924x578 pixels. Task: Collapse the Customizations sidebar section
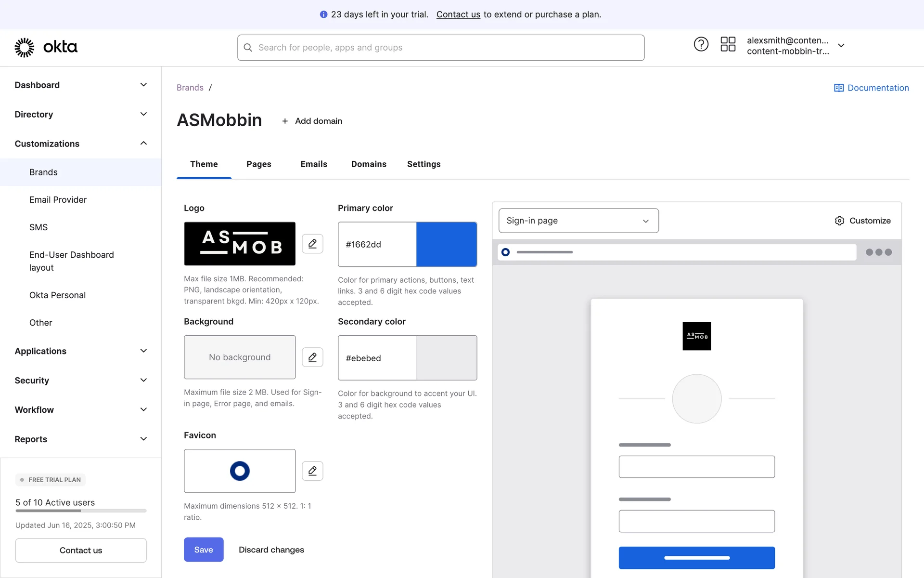143,144
